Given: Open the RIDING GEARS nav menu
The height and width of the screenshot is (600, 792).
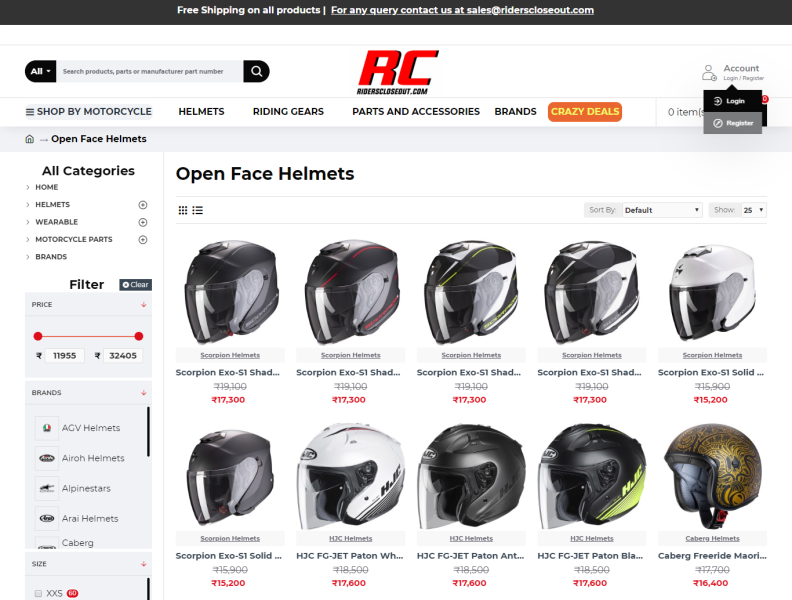Looking at the screenshot, I should pos(288,112).
